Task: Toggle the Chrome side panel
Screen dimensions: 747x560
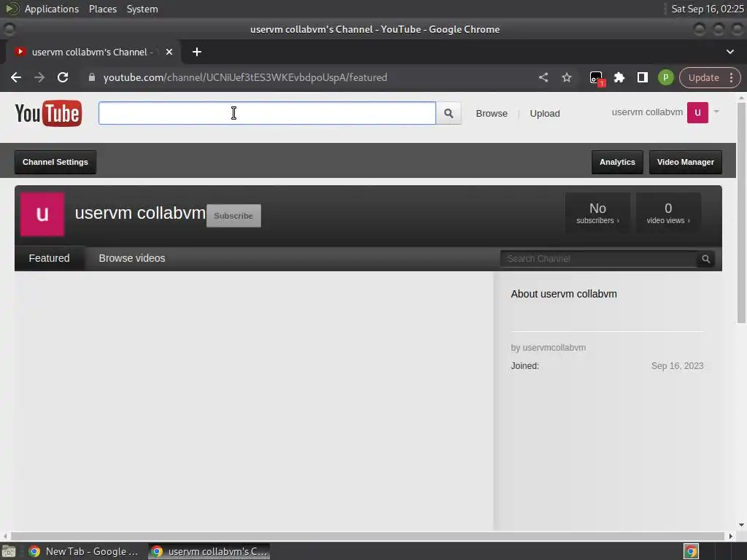Action: [x=642, y=77]
